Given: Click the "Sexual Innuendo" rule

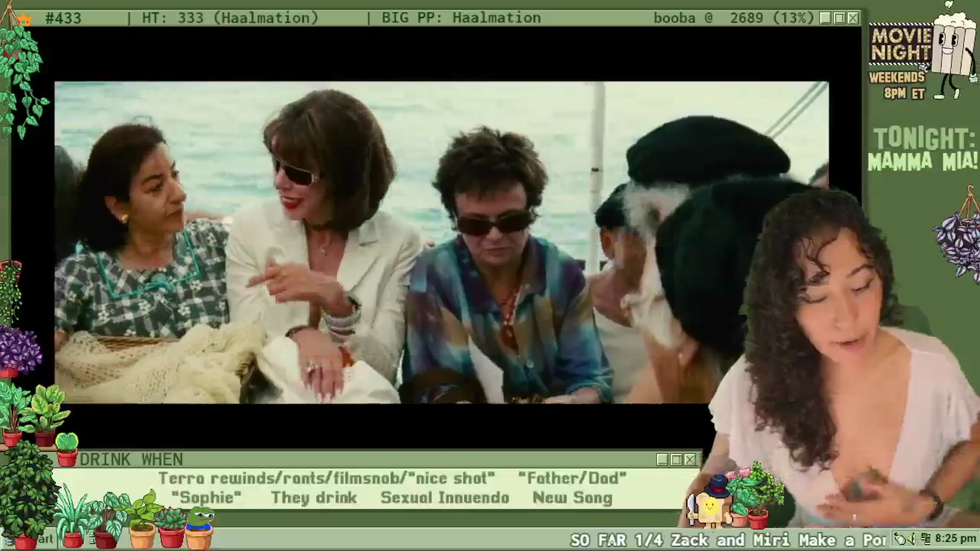Looking at the screenshot, I should pos(445,498).
